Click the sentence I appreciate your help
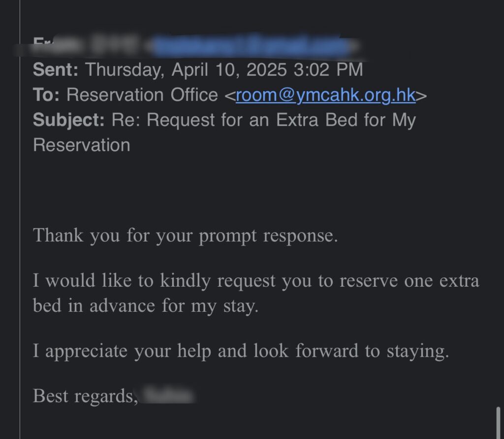 point(241,351)
